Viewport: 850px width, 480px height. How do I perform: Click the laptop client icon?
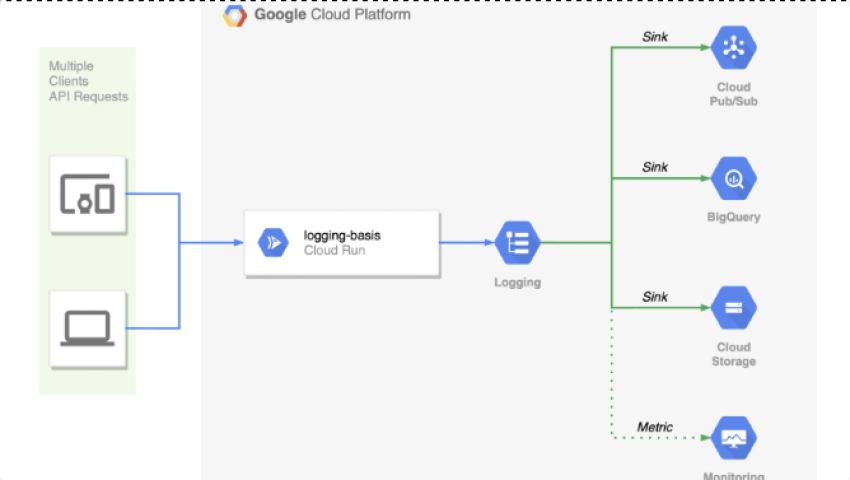coord(87,328)
